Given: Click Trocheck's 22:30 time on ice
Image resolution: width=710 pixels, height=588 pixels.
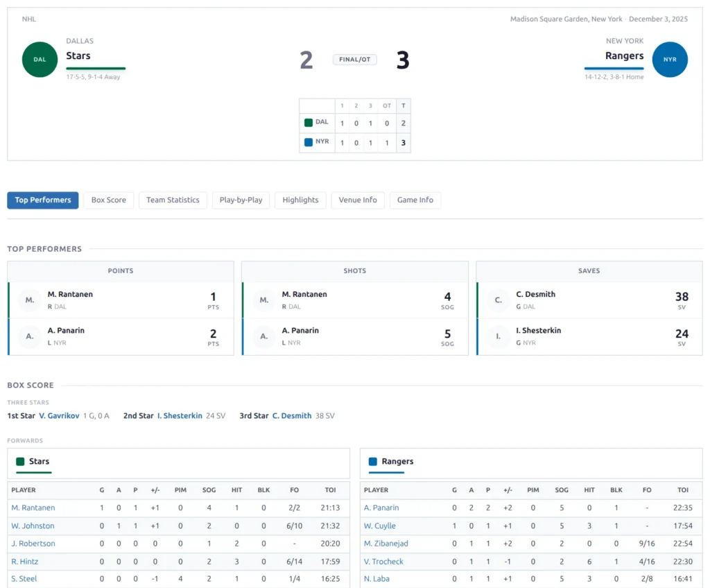Looking at the screenshot, I should pos(683,562).
